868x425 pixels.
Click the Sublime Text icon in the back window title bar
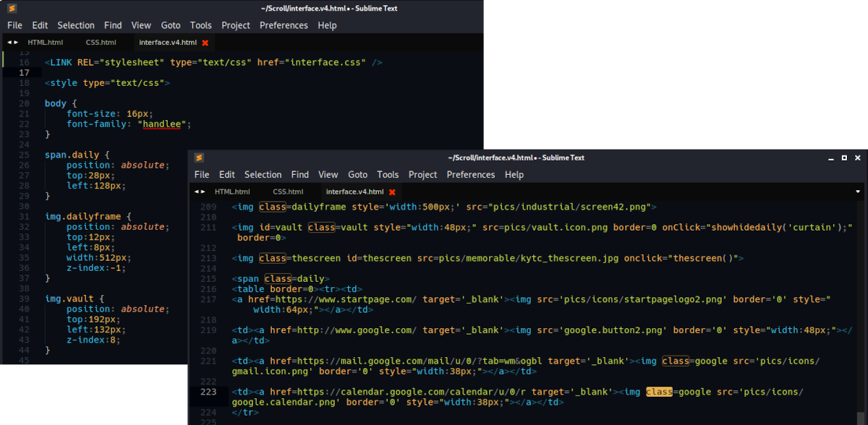tap(12, 9)
